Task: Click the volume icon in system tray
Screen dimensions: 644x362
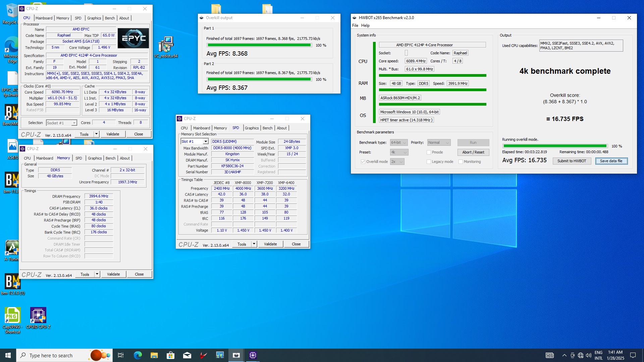Action: [x=589, y=355]
